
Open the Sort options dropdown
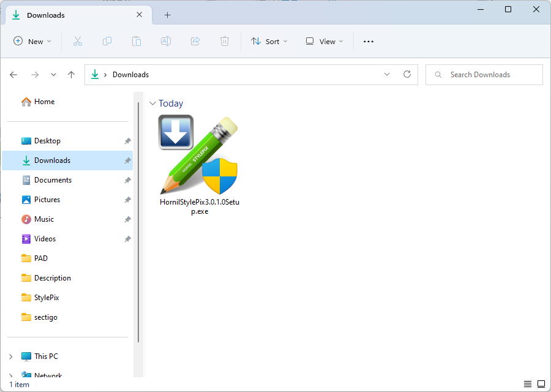point(269,42)
